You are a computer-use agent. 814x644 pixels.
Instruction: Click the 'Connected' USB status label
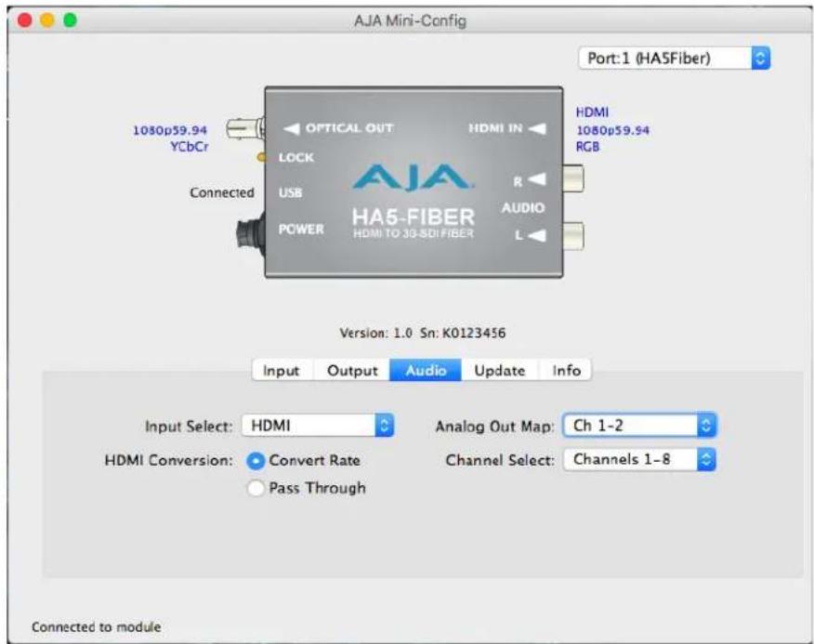coord(222,192)
